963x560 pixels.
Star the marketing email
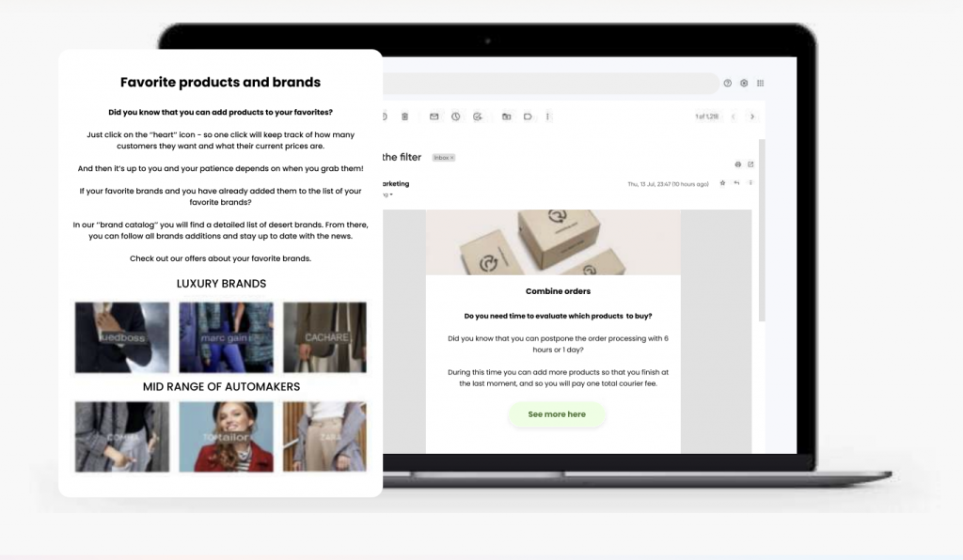tap(722, 183)
